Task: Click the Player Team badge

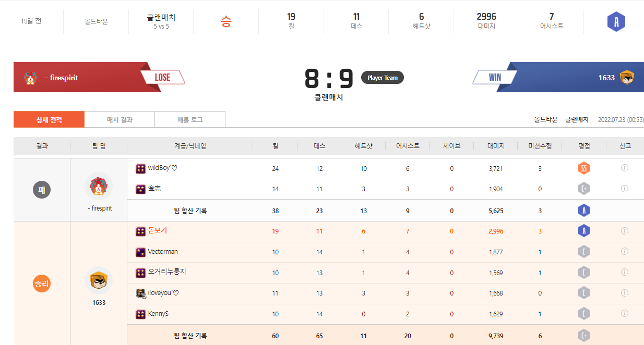Action: coord(382,78)
